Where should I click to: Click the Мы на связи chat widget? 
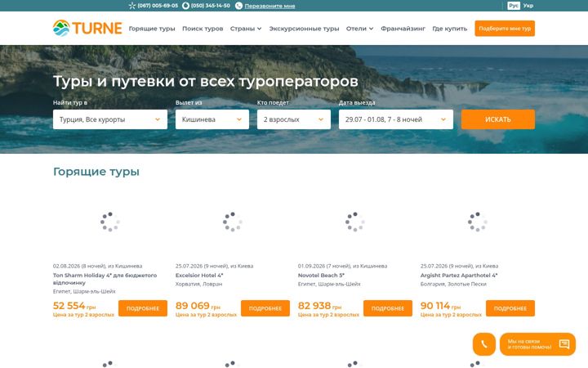(537, 344)
